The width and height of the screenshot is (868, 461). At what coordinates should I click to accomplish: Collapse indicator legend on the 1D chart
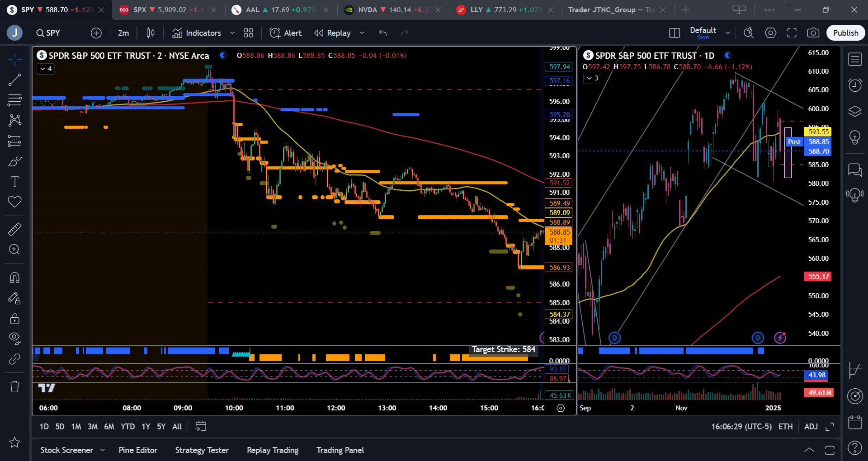[x=592, y=78]
